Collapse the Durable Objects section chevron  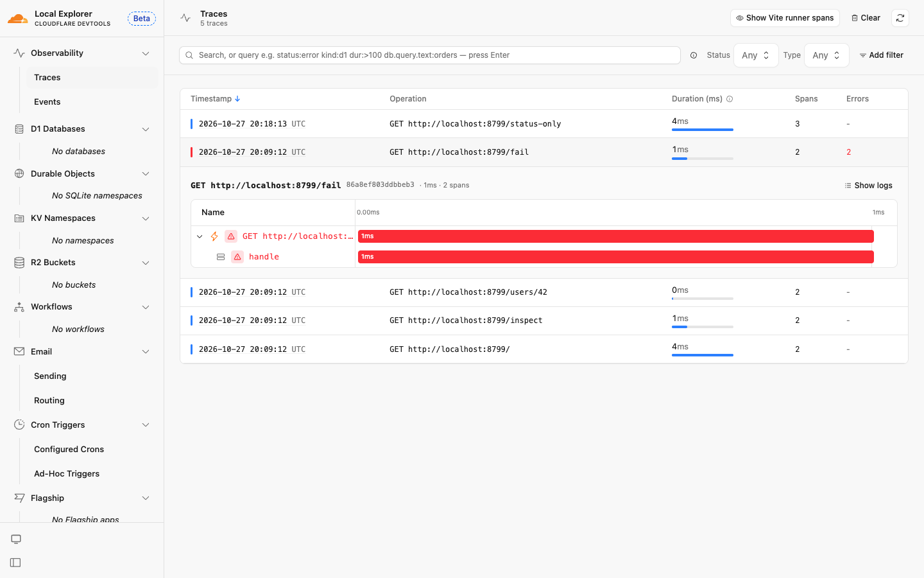[x=146, y=173]
